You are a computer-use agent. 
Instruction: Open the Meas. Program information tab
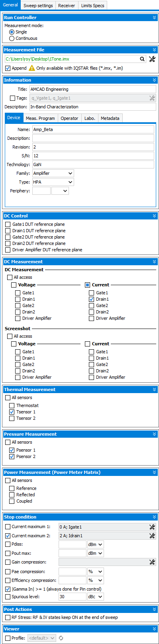point(40,118)
